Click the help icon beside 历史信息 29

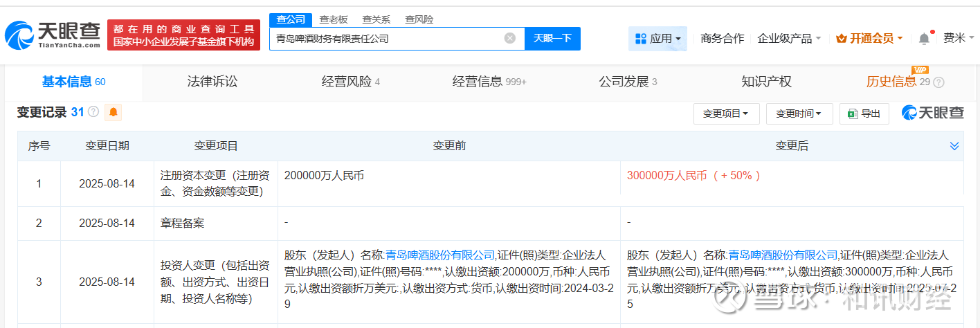[938, 82]
